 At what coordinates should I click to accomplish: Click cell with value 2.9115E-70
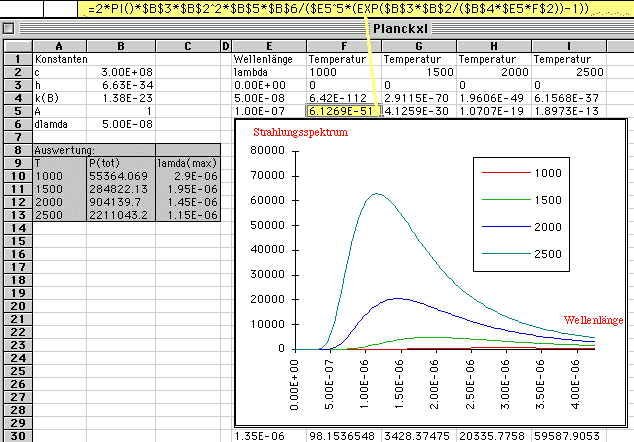click(x=419, y=98)
